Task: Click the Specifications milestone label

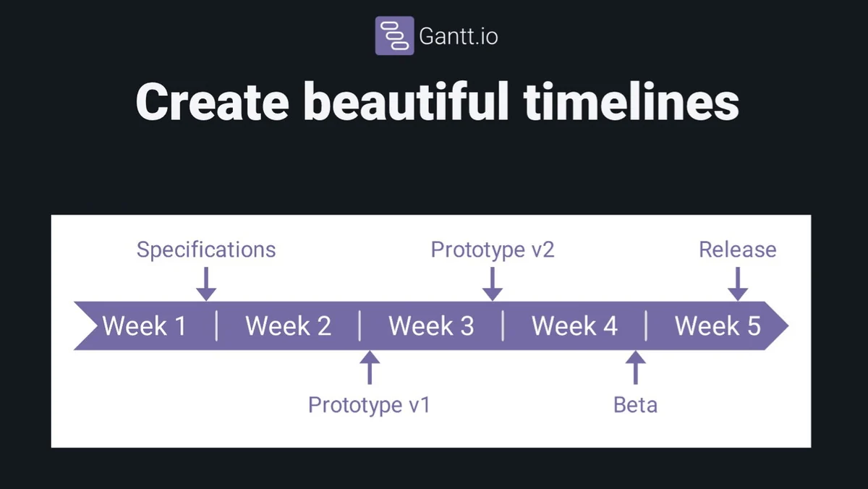Action: (x=206, y=250)
